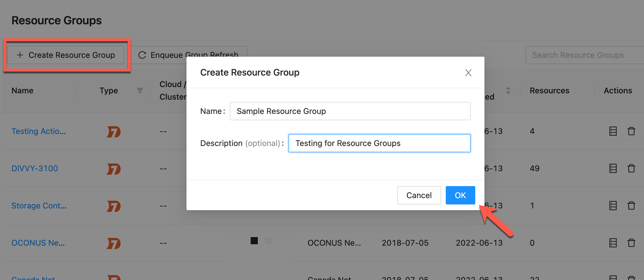Focus the Search Resource Groups box
This screenshot has height=280, width=644.
(x=584, y=55)
